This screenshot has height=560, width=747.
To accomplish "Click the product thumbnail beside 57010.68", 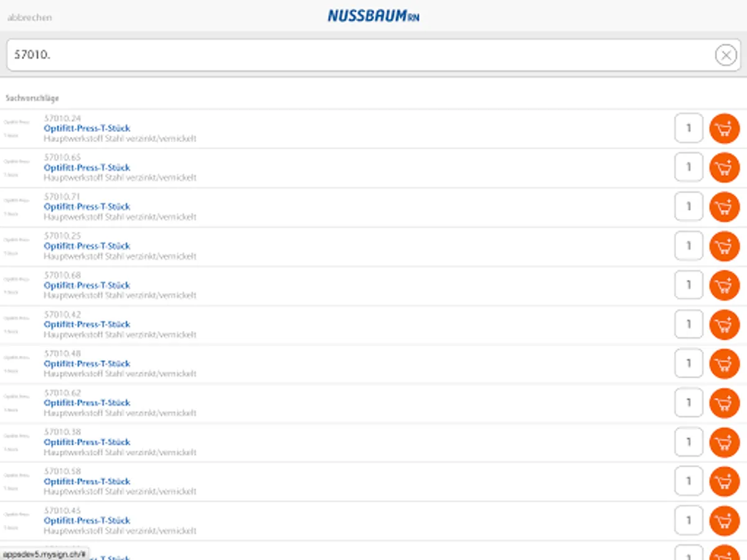I will (x=16, y=286).
